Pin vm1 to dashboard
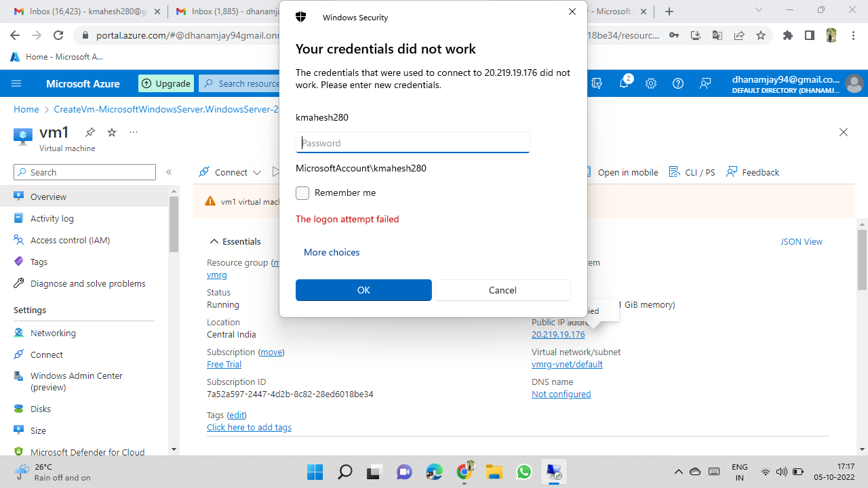This screenshot has height=488, width=868. pos(90,133)
